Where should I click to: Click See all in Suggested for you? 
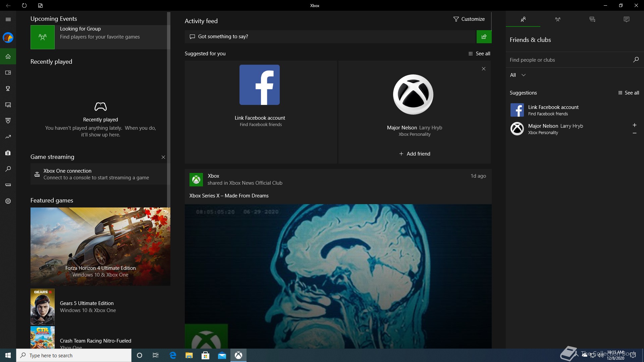[x=479, y=54]
